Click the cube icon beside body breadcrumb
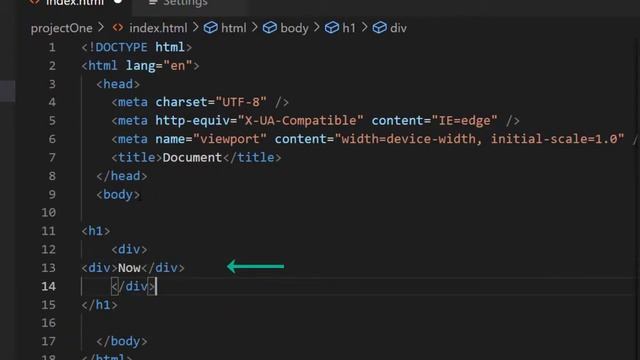This screenshot has width=640, height=360. [x=270, y=28]
